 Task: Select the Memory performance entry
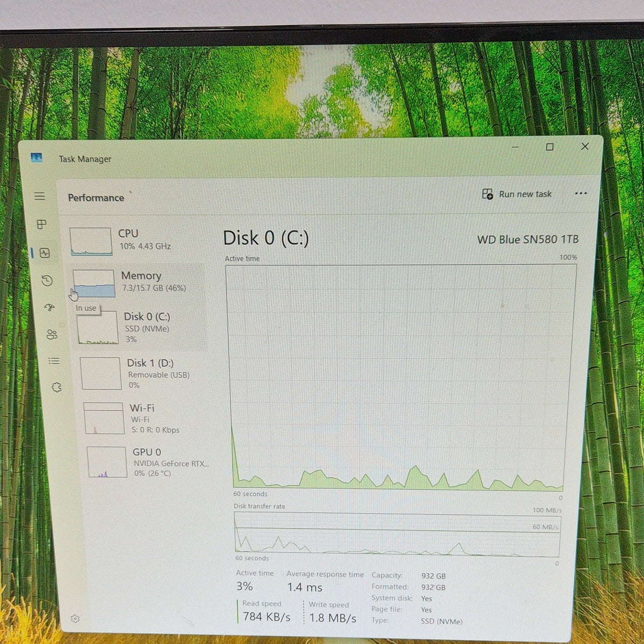(x=137, y=283)
